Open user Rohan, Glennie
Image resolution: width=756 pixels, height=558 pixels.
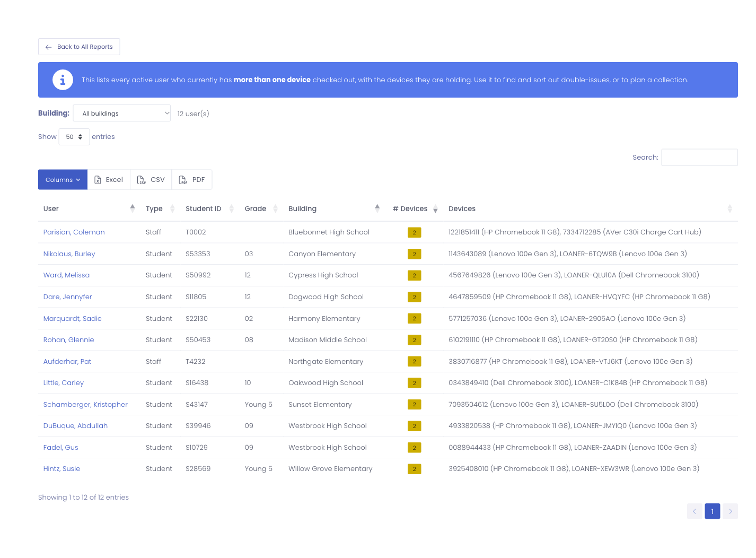point(69,340)
